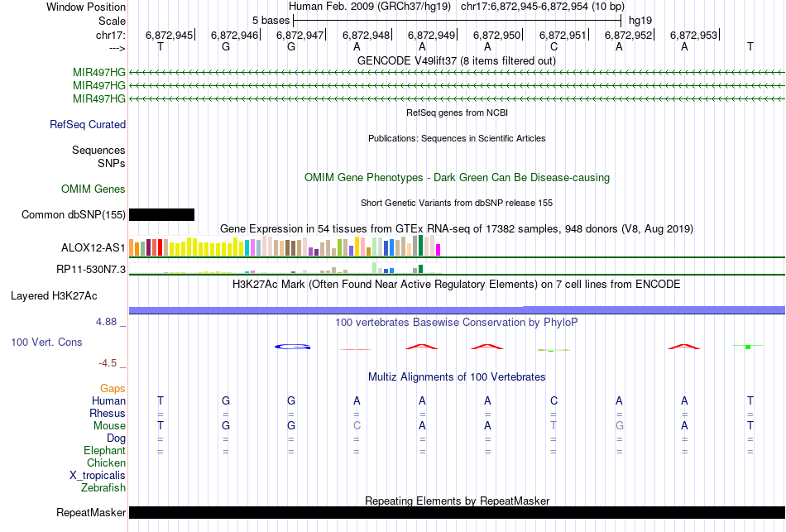The width and height of the screenshot is (786, 532).
Task: Click the blue G conservation logo
Action: point(292,347)
